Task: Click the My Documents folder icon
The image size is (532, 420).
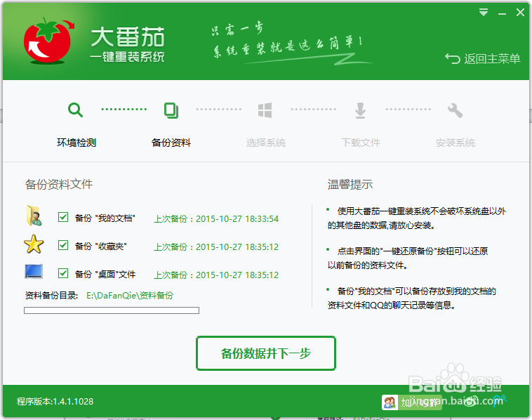Action: 34,216
